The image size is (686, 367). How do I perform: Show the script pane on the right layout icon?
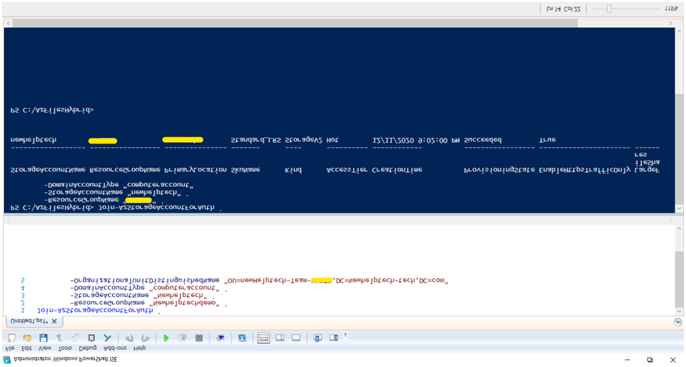pos(280,338)
